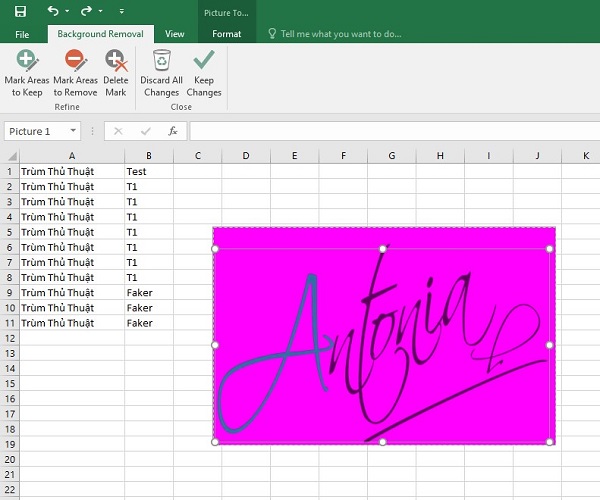Click the Redo arrow icon
The height and width of the screenshot is (500, 600).
(x=86, y=11)
